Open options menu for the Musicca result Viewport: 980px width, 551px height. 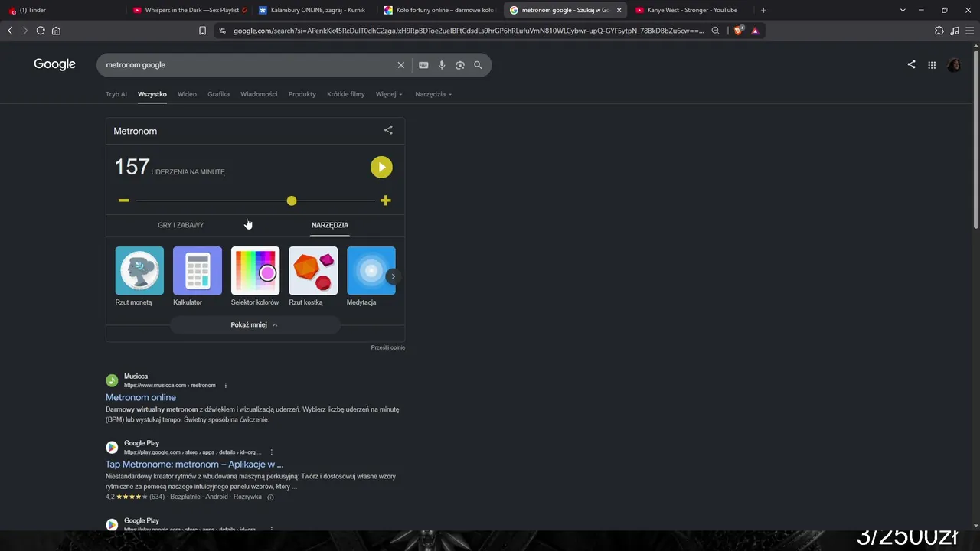pyautogui.click(x=225, y=385)
